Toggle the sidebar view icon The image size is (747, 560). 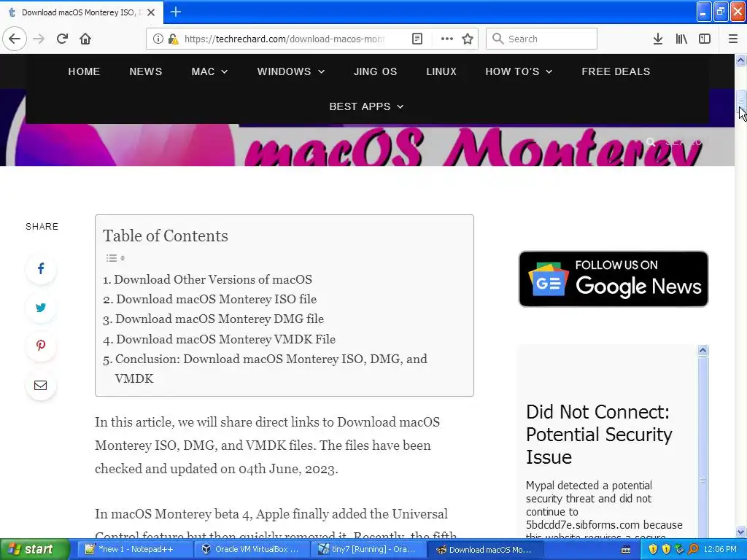[x=705, y=39]
